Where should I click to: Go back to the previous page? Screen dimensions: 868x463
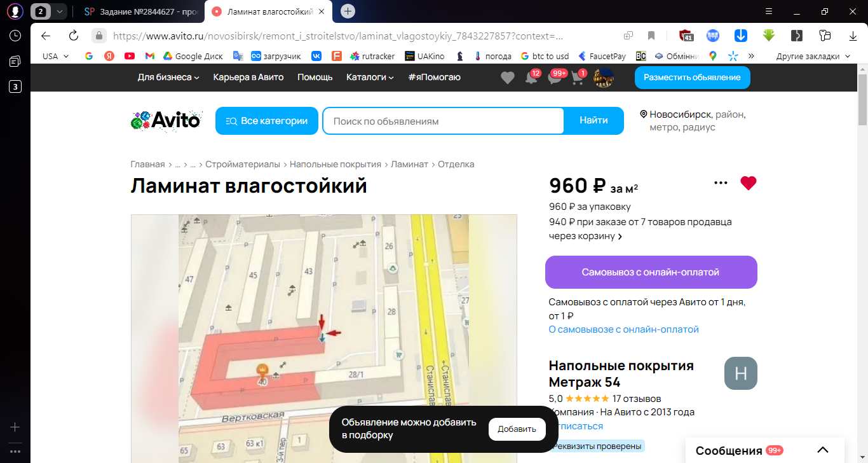point(46,36)
